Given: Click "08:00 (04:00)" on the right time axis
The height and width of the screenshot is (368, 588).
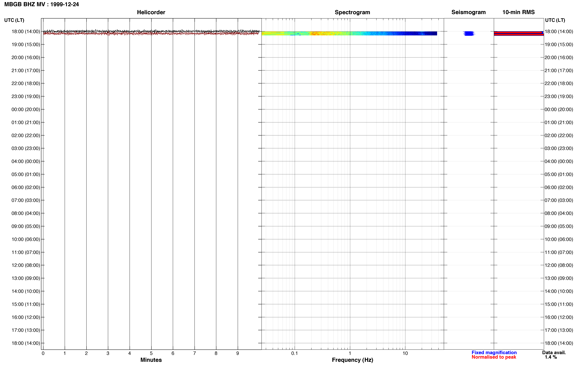Looking at the screenshot, I should pyautogui.click(x=559, y=213).
